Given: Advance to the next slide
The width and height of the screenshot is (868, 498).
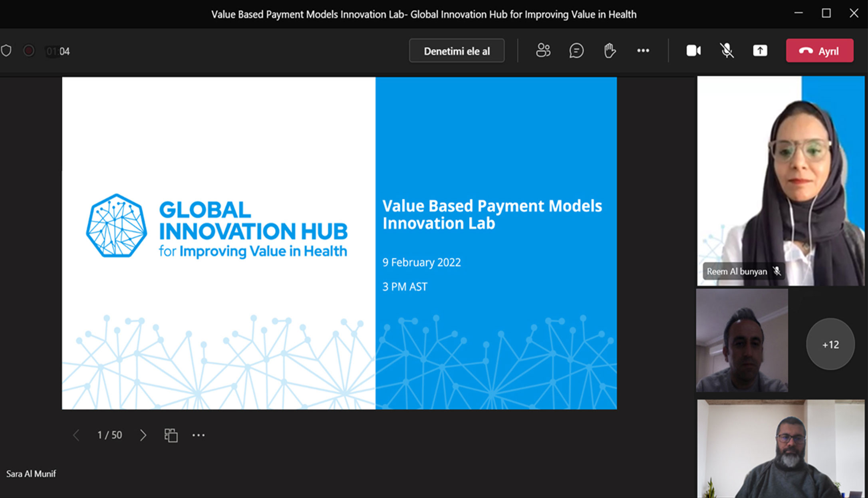Looking at the screenshot, I should click(143, 435).
